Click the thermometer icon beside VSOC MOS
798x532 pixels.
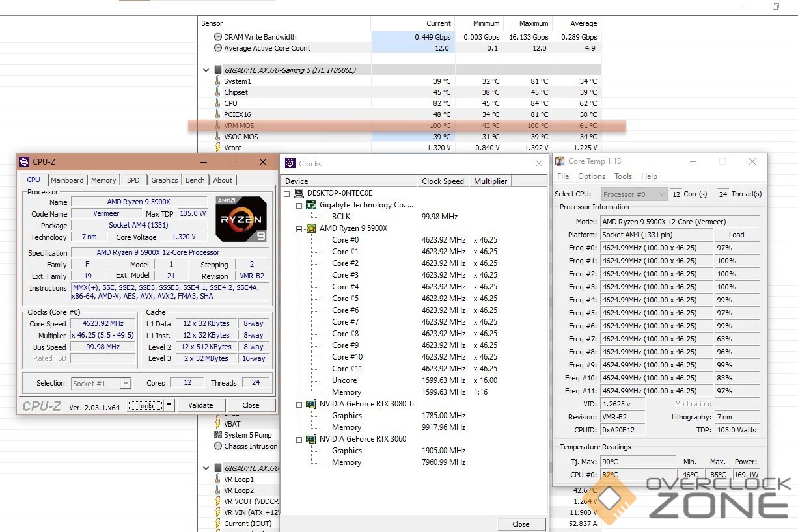[218, 137]
